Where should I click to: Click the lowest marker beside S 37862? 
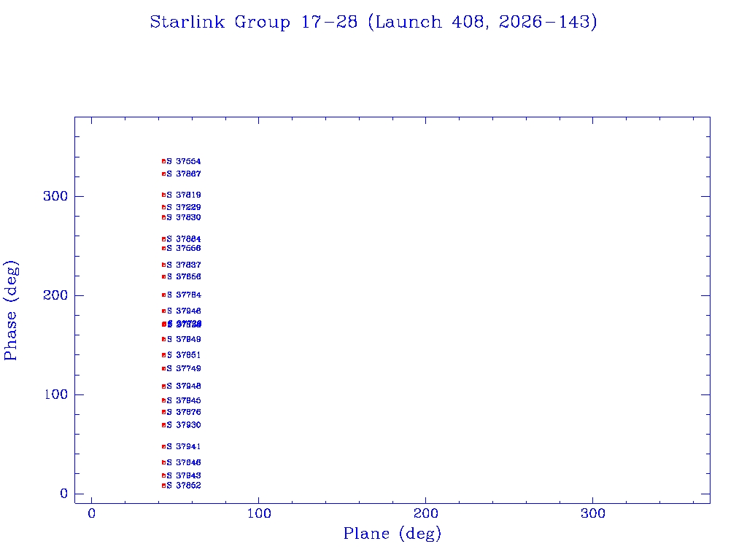164,486
